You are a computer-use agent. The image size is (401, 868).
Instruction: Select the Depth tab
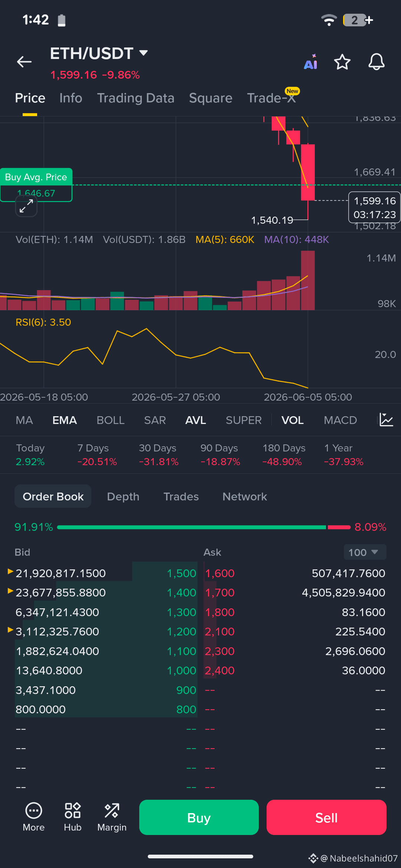coord(123,496)
